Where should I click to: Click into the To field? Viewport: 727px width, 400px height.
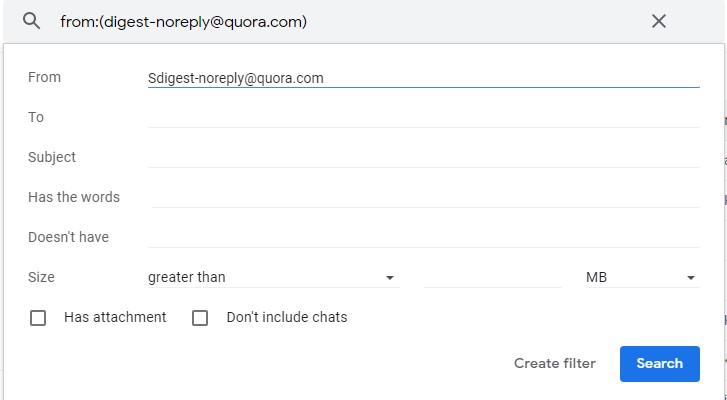pos(423,117)
